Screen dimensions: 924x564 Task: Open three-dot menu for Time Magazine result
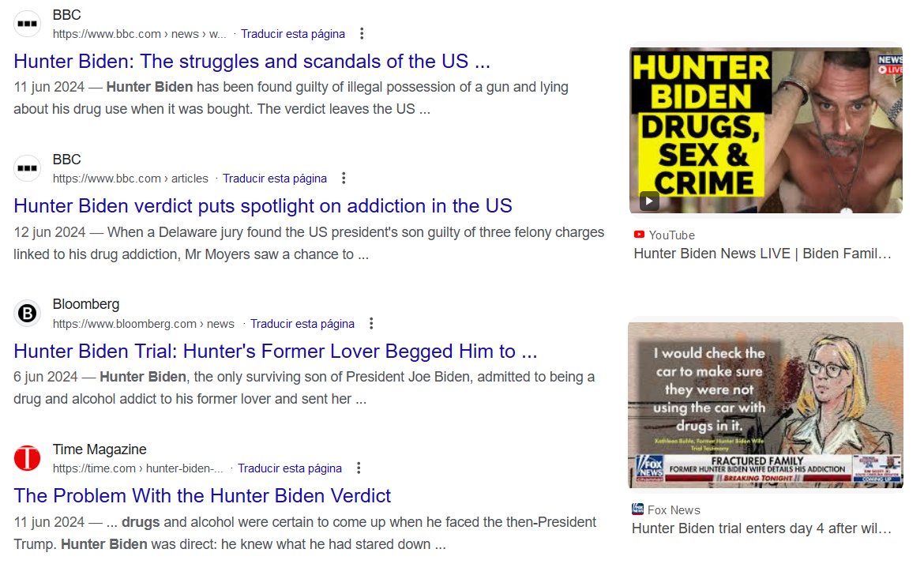click(359, 468)
